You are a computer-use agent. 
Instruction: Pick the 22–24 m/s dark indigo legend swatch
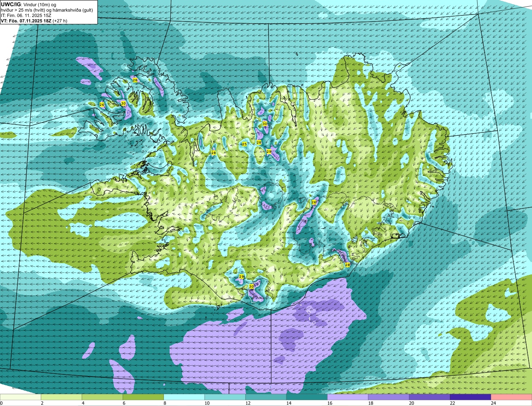470,397
